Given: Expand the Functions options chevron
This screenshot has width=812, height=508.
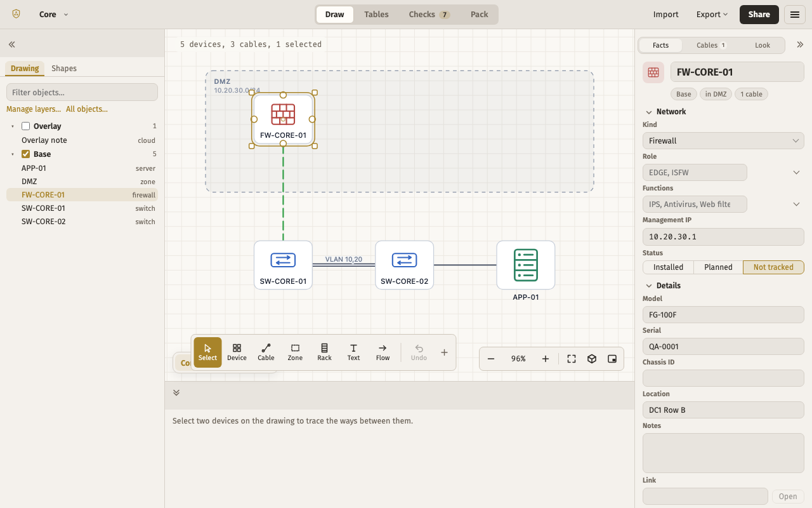Looking at the screenshot, I should pyautogui.click(x=796, y=204).
